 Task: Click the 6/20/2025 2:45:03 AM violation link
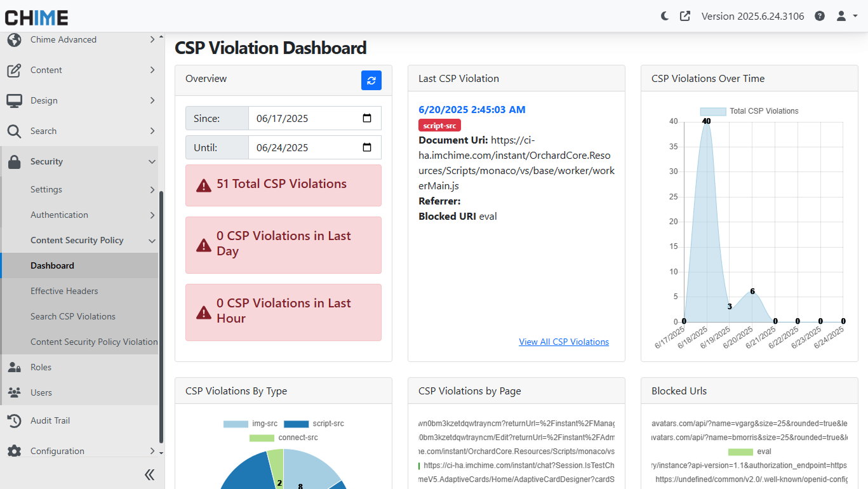coord(472,110)
